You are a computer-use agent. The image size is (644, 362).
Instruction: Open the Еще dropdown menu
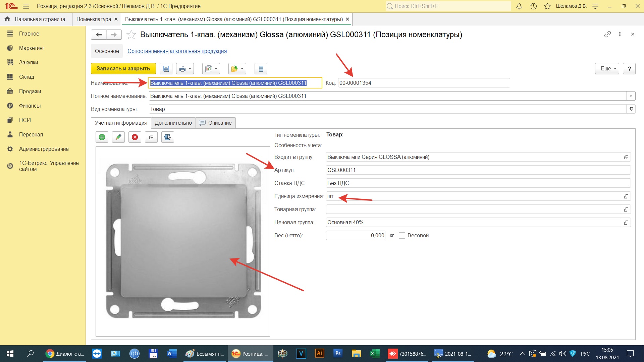607,69
